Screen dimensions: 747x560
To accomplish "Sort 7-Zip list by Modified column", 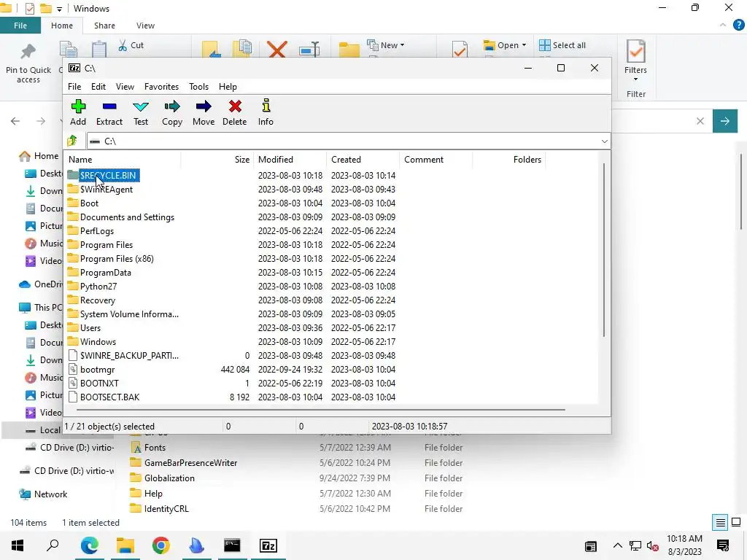I will coord(290,160).
